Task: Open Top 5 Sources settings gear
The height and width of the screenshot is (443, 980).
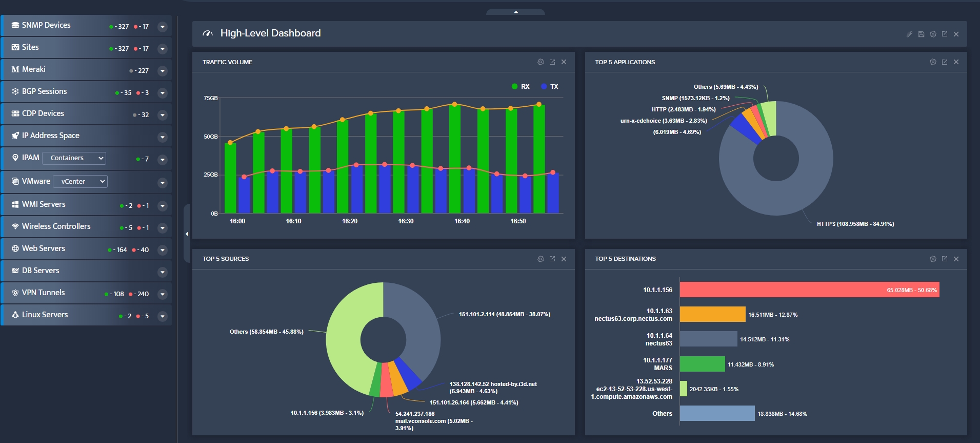Action: click(x=541, y=259)
